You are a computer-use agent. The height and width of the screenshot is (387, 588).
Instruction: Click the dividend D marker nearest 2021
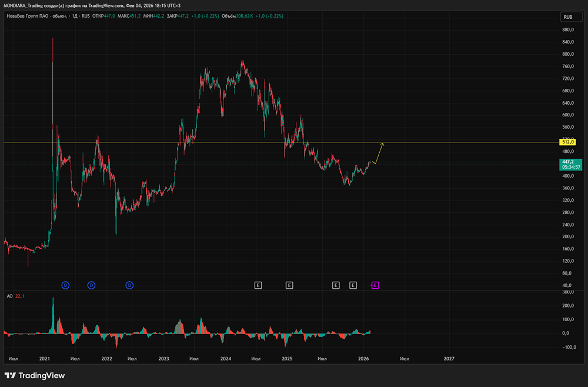point(65,285)
